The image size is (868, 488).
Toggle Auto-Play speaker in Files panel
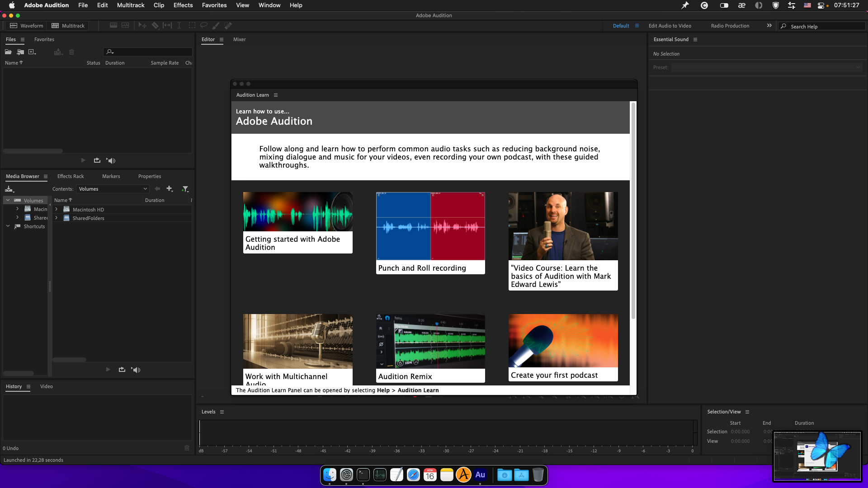(111, 160)
